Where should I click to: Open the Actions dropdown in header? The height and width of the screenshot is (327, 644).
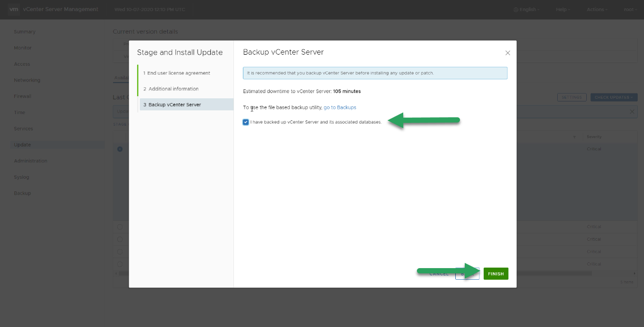pos(597,9)
